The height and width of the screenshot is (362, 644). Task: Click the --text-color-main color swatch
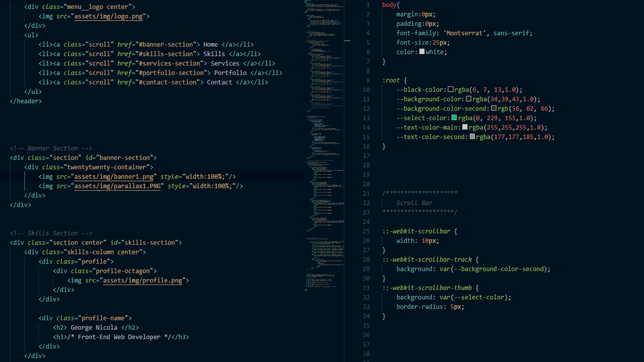(465, 128)
